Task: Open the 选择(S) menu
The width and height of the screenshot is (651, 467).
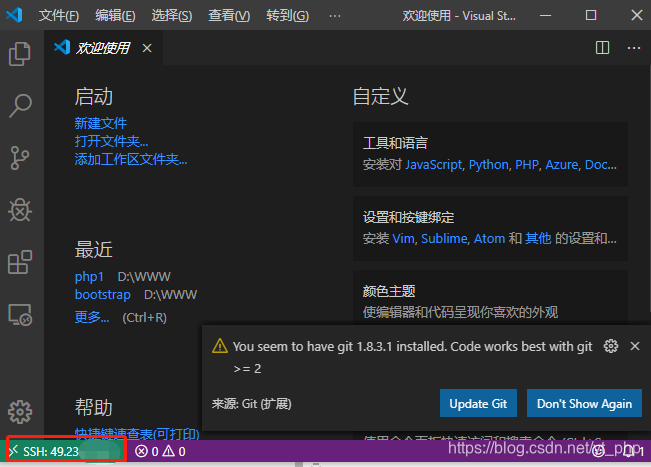Action: coord(171,16)
